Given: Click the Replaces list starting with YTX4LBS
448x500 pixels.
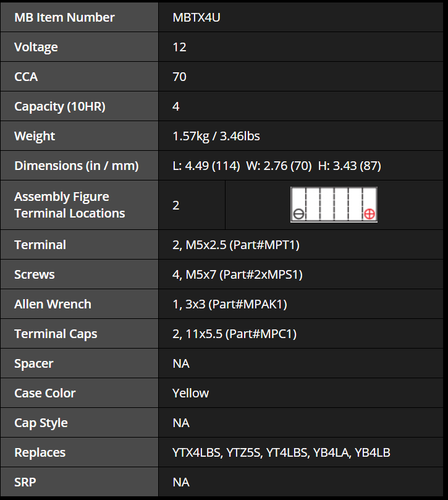Looking at the screenshot, I should (x=282, y=452).
